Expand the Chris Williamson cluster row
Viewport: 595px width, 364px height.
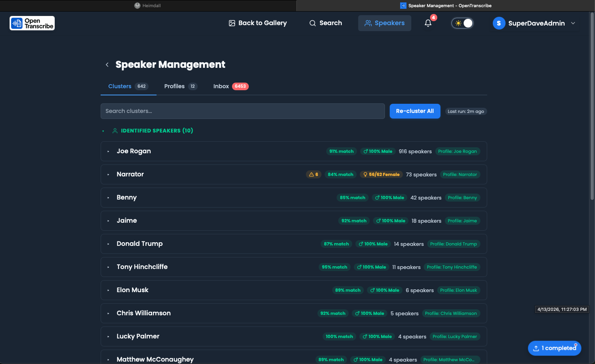point(108,313)
